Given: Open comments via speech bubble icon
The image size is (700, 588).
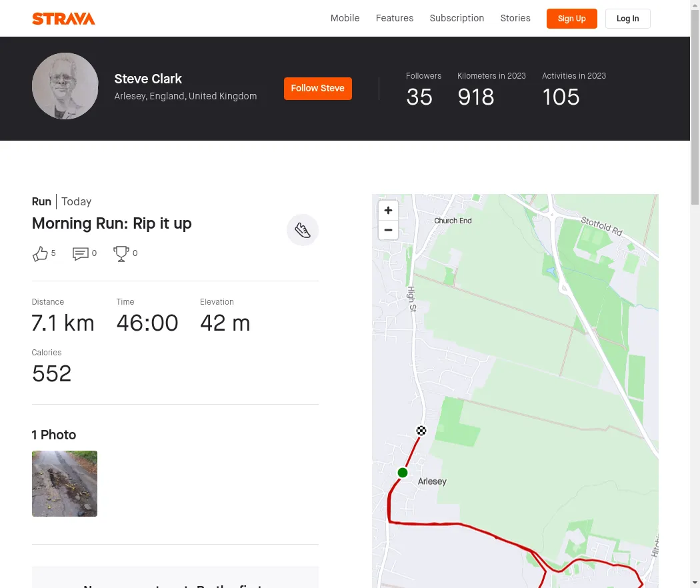Looking at the screenshot, I should 81,254.
